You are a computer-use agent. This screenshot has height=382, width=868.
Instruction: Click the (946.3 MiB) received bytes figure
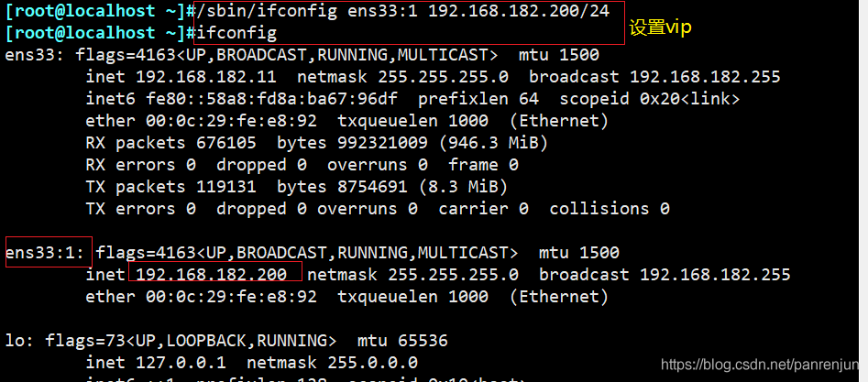pyautogui.click(x=493, y=143)
